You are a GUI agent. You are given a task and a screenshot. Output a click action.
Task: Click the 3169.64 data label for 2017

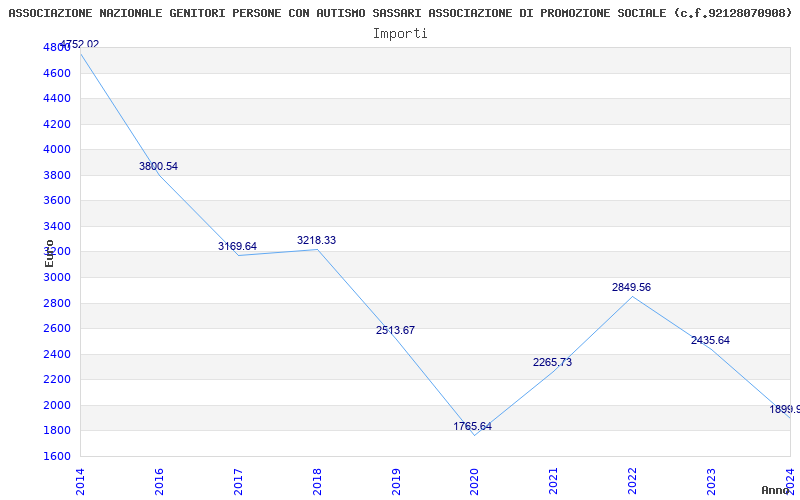pos(237,246)
